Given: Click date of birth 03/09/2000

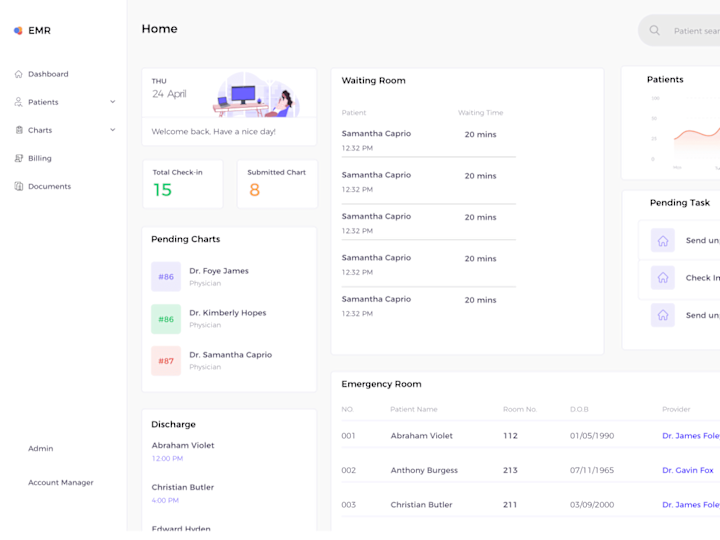Looking at the screenshot, I should (592, 504).
